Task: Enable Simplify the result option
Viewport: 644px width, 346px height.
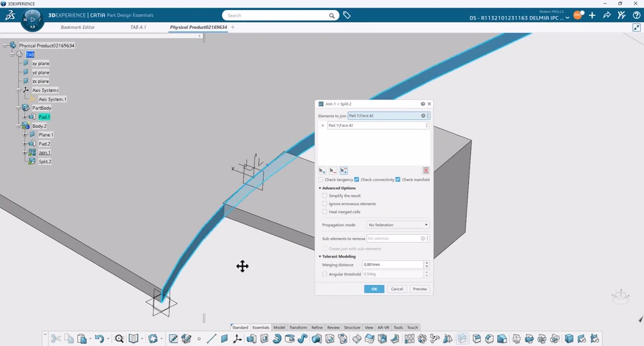Action: pos(325,196)
